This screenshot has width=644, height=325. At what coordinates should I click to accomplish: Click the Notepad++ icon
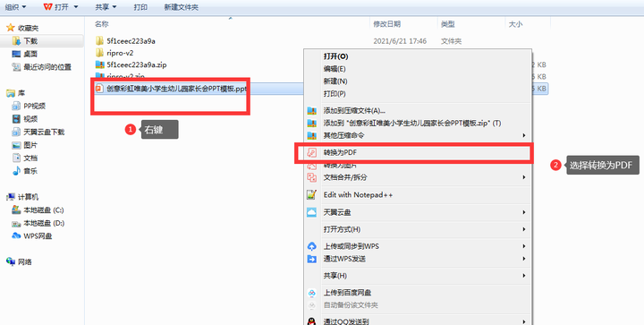[312, 195]
